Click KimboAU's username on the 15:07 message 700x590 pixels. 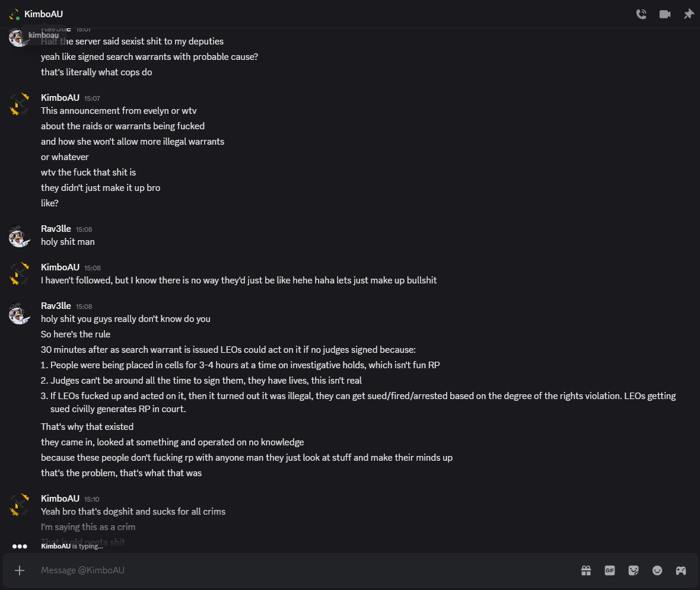(60, 97)
